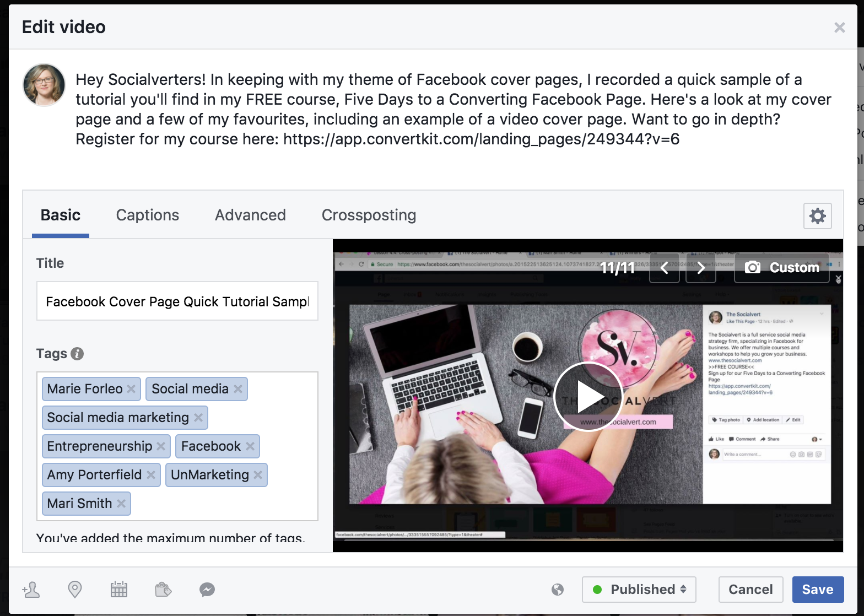The width and height of the screenshot is (864, 616).
Task: Add a location with the pin icon
Action: [x=74, y=590]
